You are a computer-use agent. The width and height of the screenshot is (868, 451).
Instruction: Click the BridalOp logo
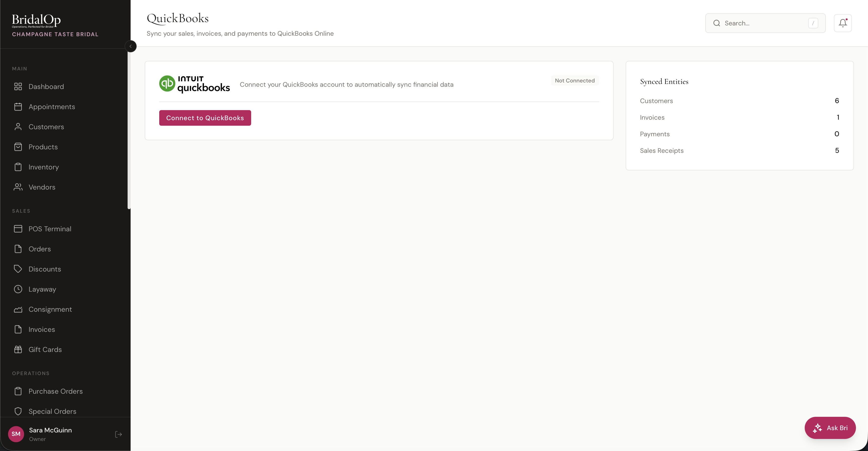[36, 21]
